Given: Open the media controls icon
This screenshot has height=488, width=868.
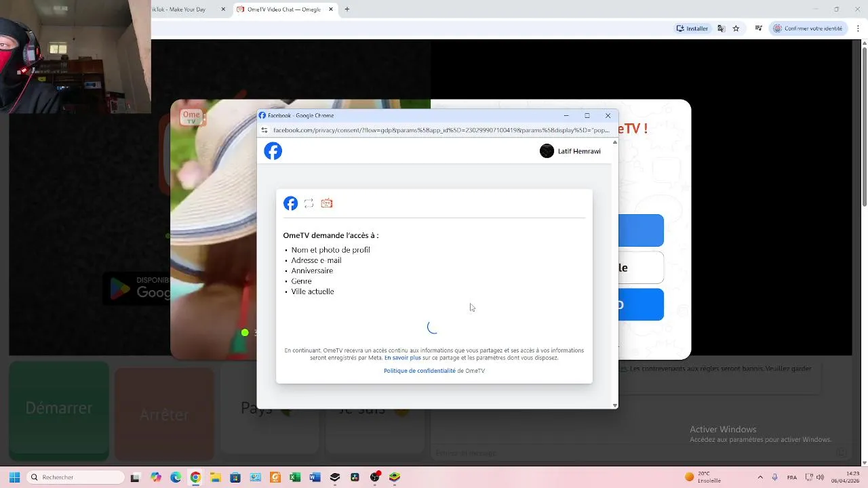Looking at the screenshot, I should click(x=759, y=28).
